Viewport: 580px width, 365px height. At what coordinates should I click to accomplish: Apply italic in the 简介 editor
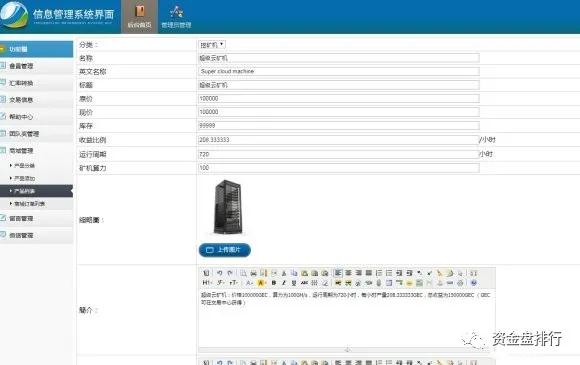(x=284, y=283)
